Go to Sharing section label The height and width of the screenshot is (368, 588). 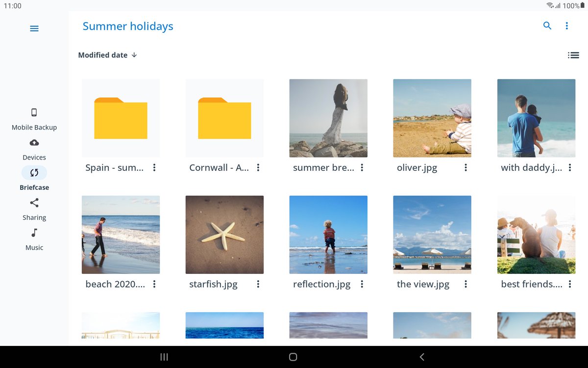coord(34,217)
